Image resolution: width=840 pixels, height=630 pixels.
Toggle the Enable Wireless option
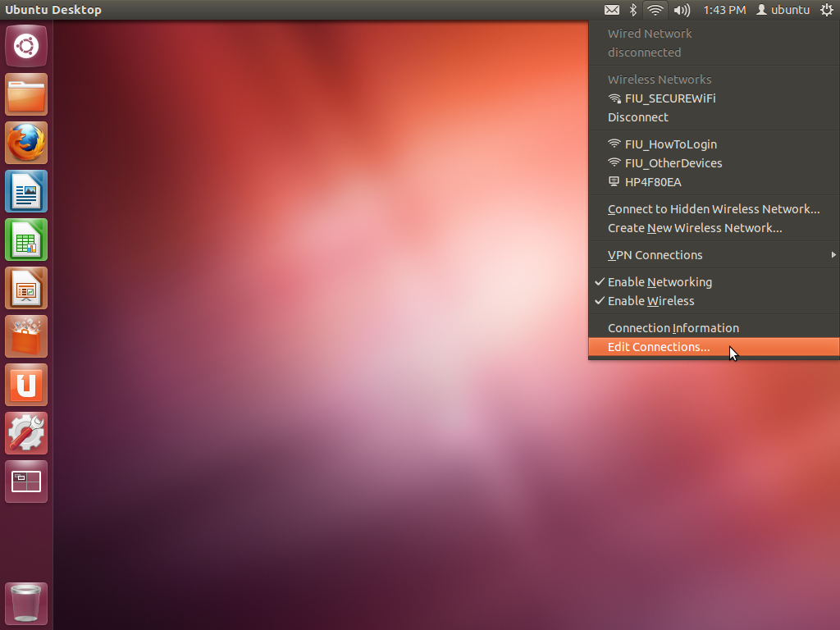(x=651, y=301)
